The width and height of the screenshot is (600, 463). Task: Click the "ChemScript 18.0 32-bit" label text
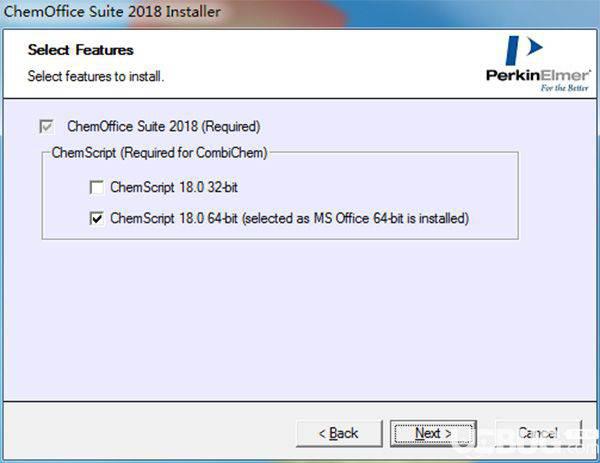tap(174, 187)
